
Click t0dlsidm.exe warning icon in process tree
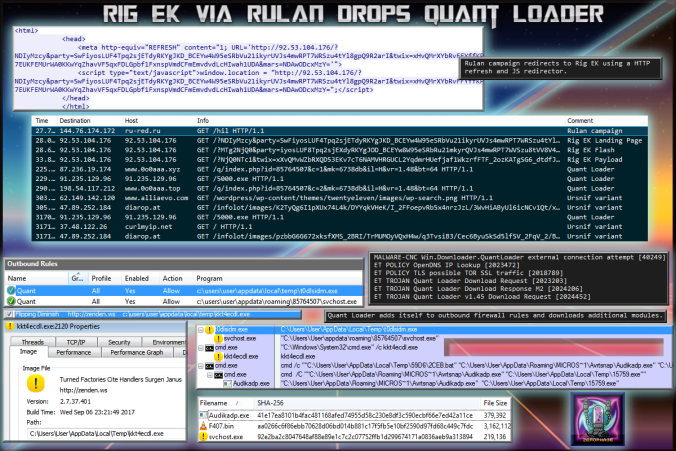[x=210, y=330]
